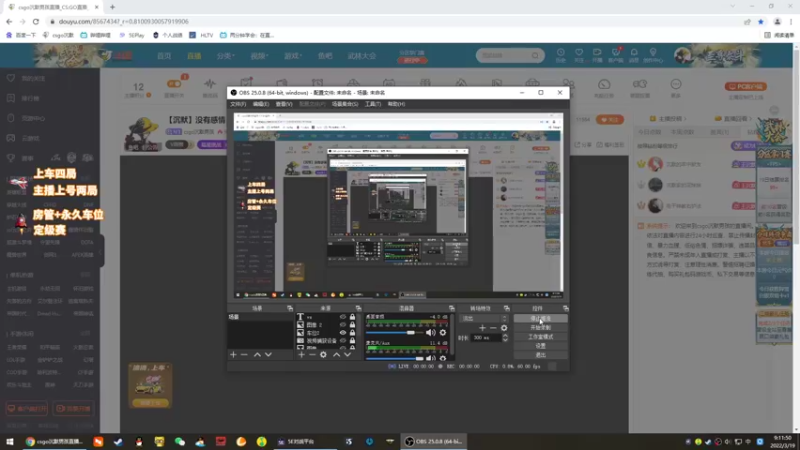The width and height of the screenshot is (800, 450).
Task: Click the Windows Start button
Action: click(x=9, y=441)
